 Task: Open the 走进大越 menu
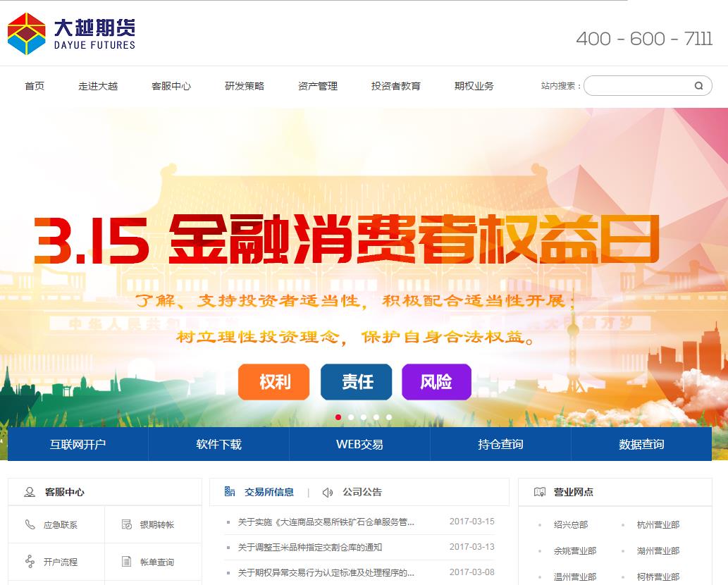click(x=98, y=86)
